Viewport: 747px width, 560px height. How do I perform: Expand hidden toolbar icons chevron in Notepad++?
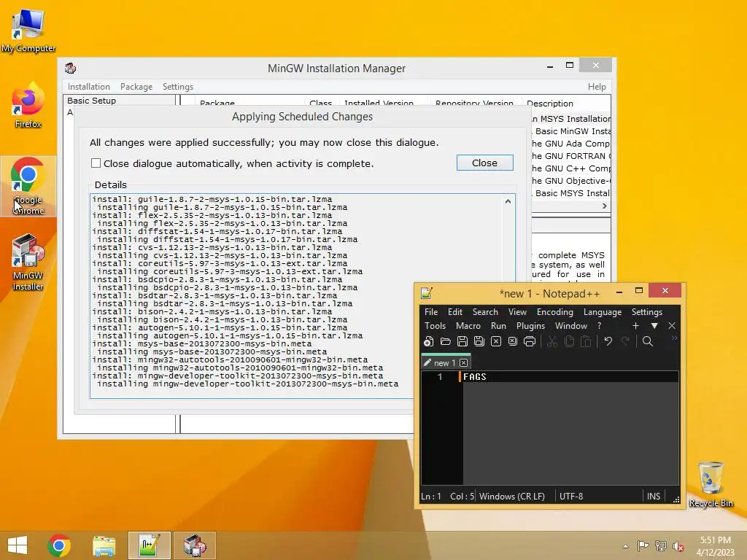[x=674, y=338]
